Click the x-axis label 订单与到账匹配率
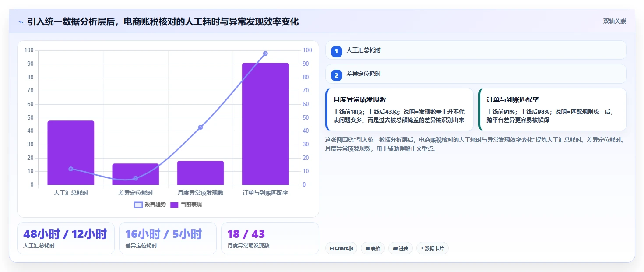This screenshot has height=272, width=644. click(x=265, y=193)
